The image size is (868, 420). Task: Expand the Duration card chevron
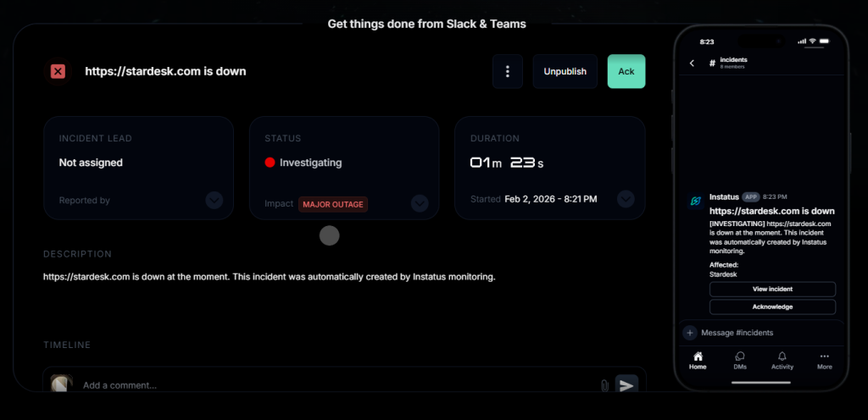tap(626, 199)
